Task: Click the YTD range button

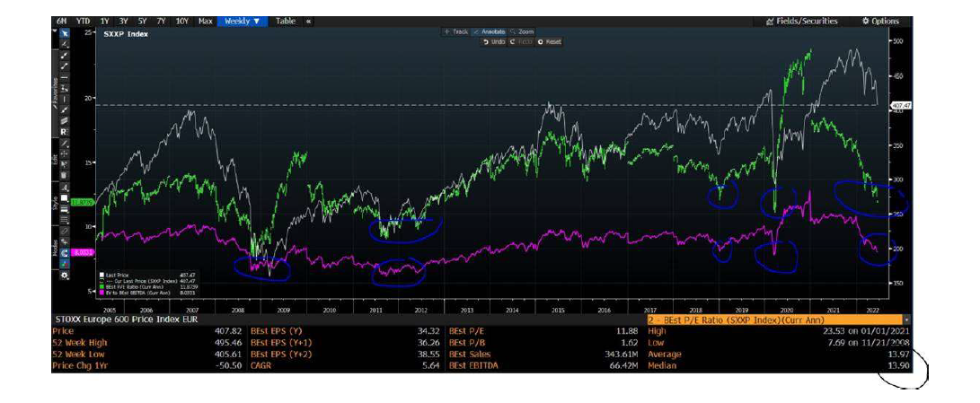Action: click(x=83, y=21)
